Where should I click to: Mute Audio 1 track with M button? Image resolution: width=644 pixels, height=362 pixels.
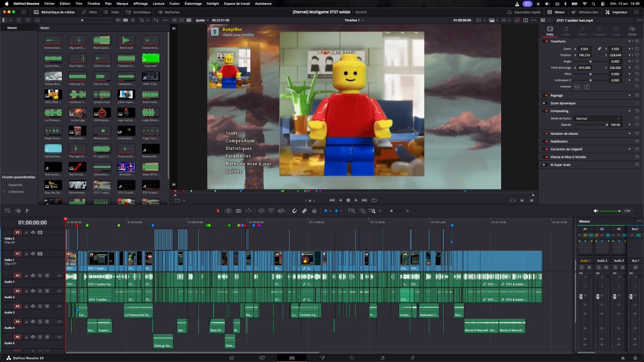[x=47, y=275]
